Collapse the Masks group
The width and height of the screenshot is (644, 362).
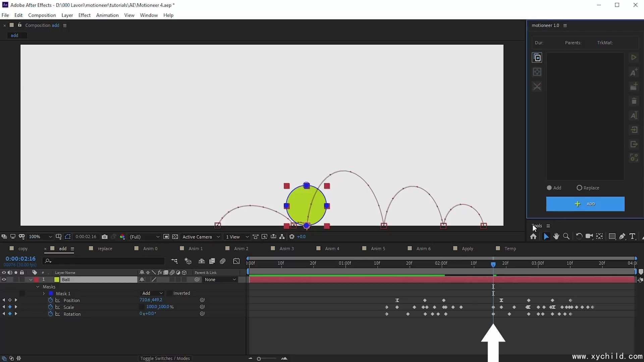point(38,287)
